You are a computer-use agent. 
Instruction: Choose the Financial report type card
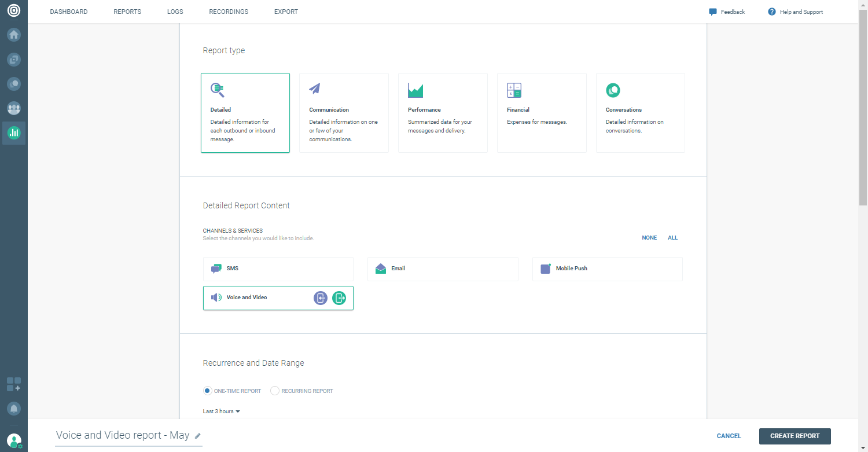542,113
